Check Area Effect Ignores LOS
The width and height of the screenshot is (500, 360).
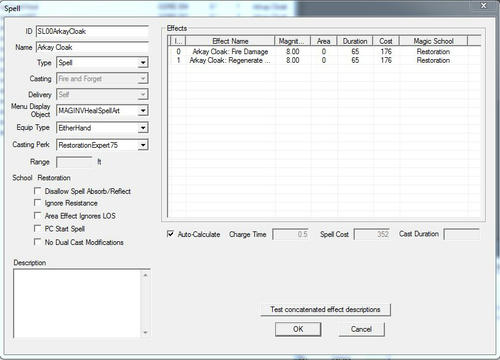point(37,216)
